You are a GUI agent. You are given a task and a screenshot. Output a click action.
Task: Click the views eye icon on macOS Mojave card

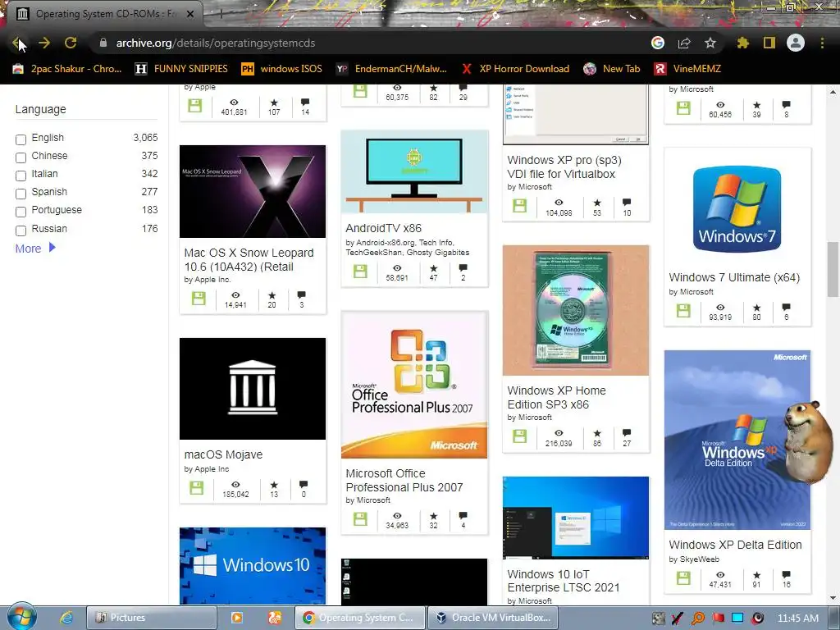point(235,484)
